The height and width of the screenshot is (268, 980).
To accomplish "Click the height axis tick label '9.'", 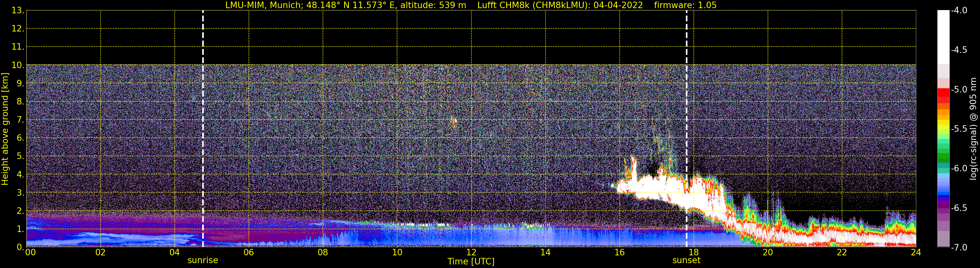I will pyautogui.click(x=20, y=83).
